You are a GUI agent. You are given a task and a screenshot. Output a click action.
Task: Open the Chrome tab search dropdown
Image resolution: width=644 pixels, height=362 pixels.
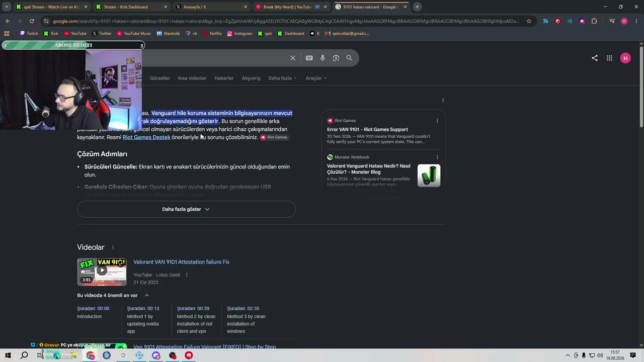pyautogui.click(x=7, y=7)
